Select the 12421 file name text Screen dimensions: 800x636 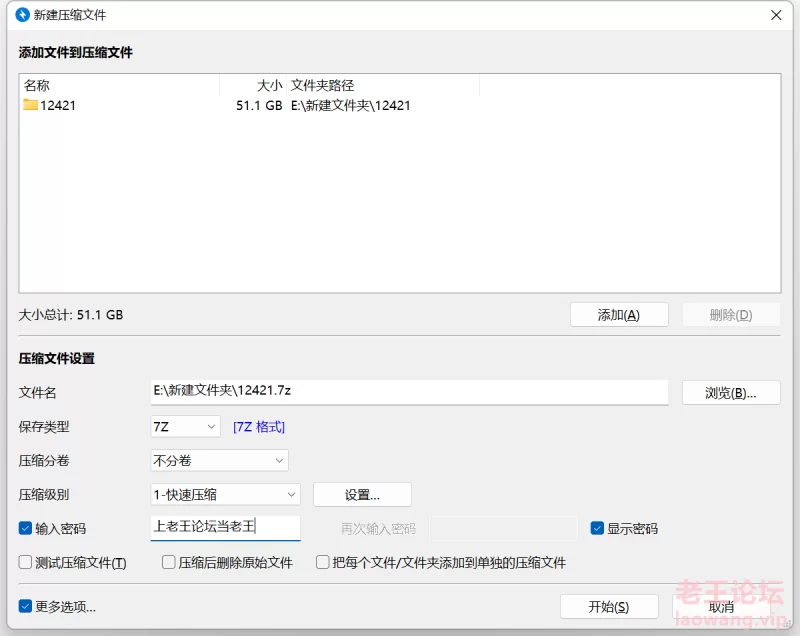(58, 106)
